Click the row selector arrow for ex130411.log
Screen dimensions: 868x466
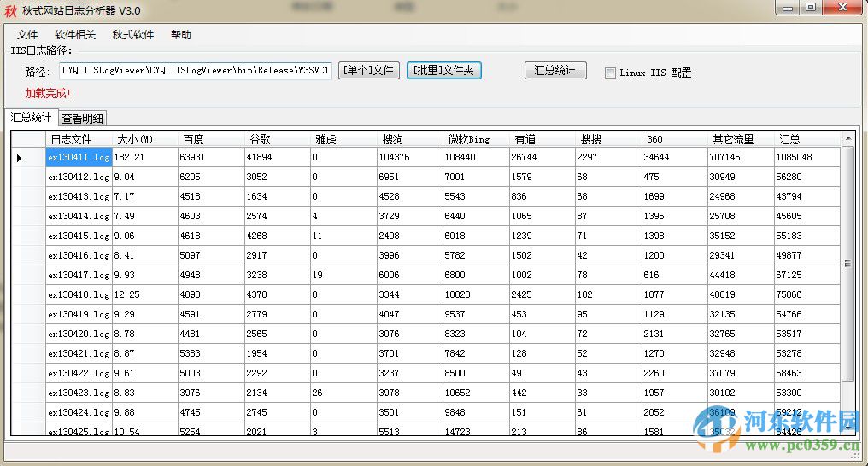pyautogui.click(x=19, y=158)
